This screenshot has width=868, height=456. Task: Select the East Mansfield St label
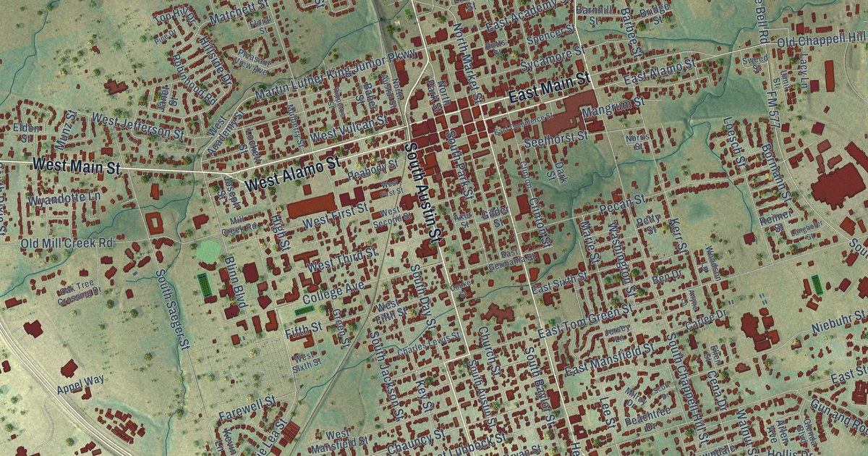point(610,360)
